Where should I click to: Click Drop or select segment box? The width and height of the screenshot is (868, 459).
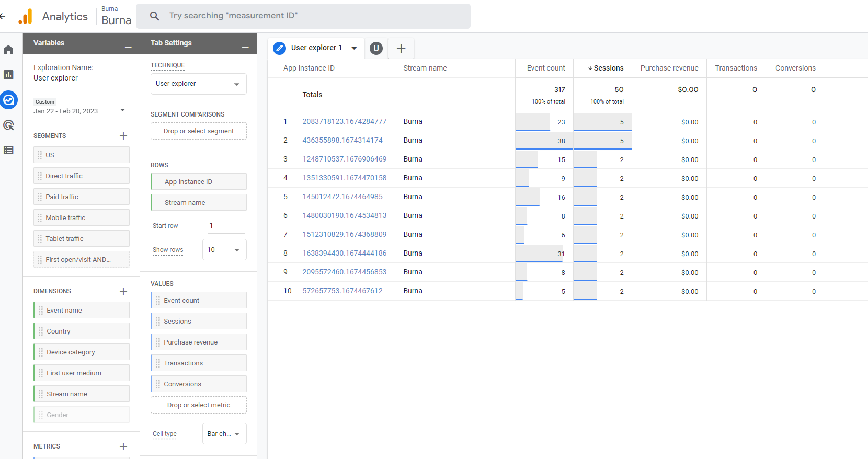click(x=198, y=131)
